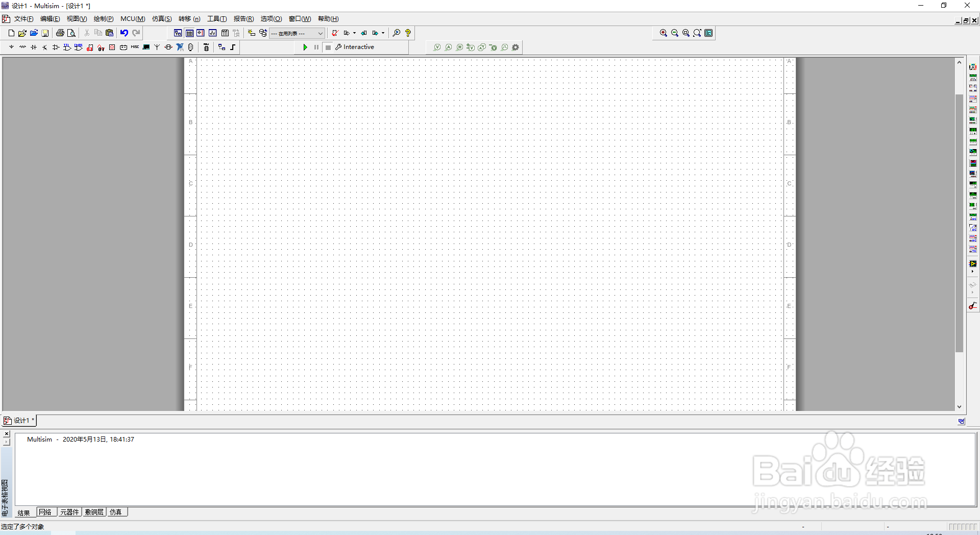Viewport: 980px width, 535px height.
Task: Open the Grapher icon
Action: click(x=213, y=33)
